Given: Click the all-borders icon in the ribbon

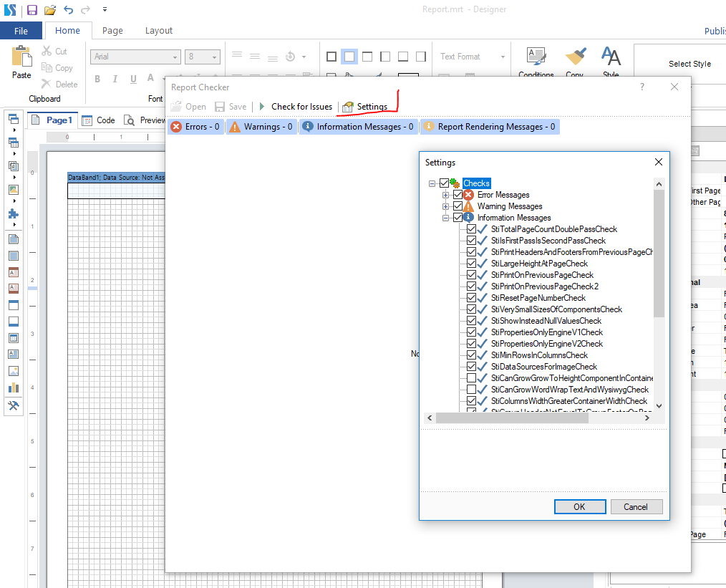Looking at the screenshot, I should pyautogui.click(x=331, y=57).
